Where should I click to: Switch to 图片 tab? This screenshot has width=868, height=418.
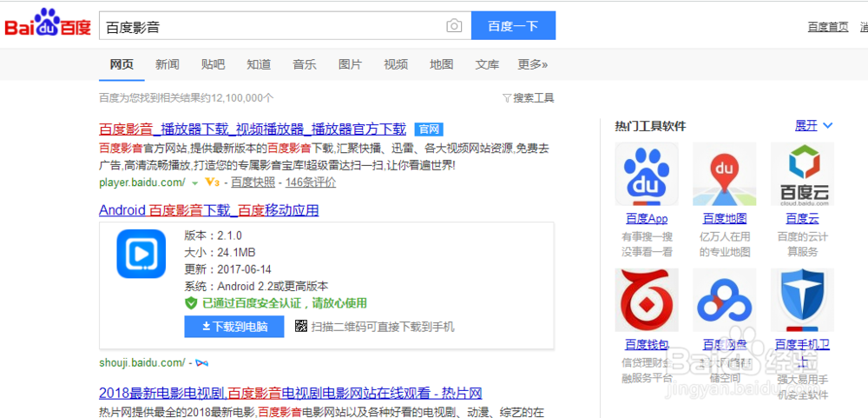tap(350, 64)
